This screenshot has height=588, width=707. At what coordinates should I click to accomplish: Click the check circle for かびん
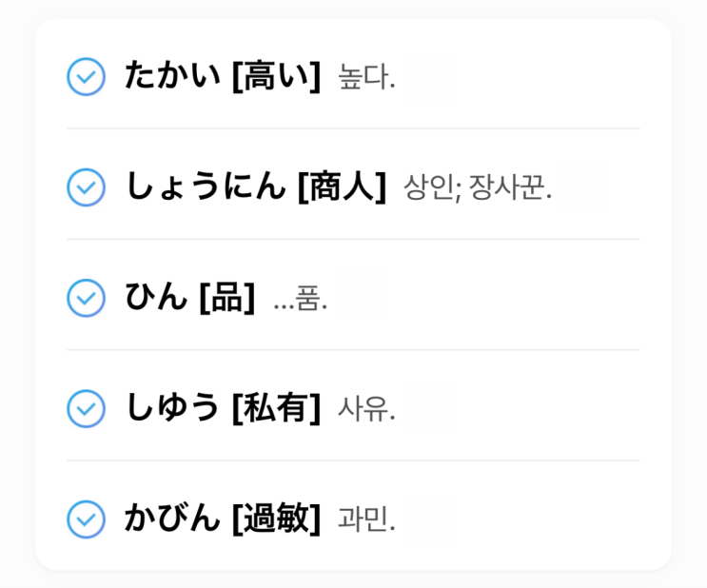click(87, 519)
